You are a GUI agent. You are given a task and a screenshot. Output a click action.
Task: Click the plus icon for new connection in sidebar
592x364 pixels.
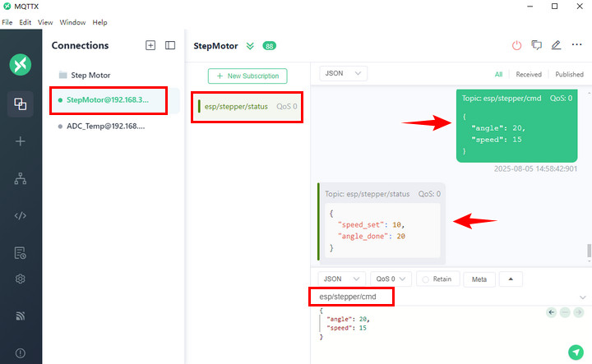21,141
